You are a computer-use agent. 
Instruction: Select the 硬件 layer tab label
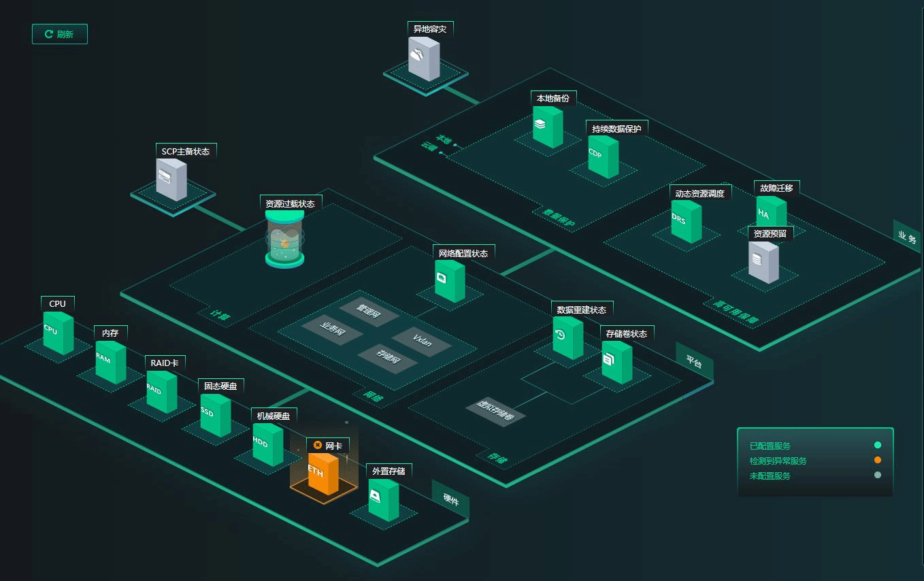pyautogui.click(x=450, y=500)
